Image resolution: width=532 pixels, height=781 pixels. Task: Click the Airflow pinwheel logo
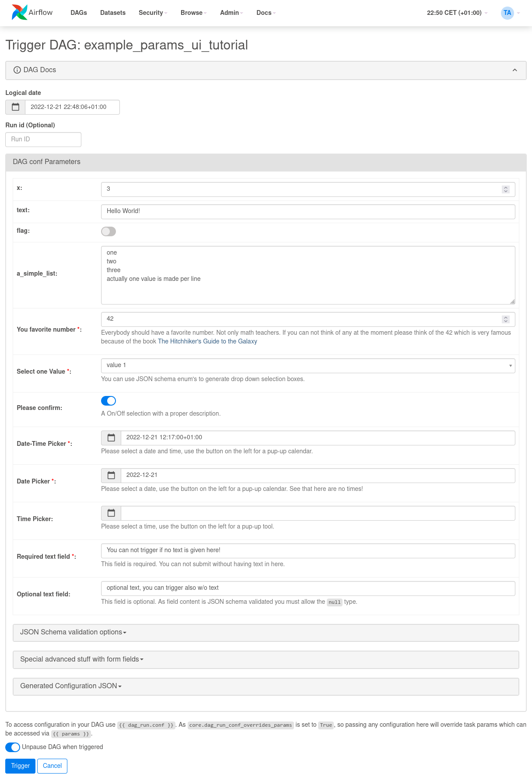[x=19, y=12]
